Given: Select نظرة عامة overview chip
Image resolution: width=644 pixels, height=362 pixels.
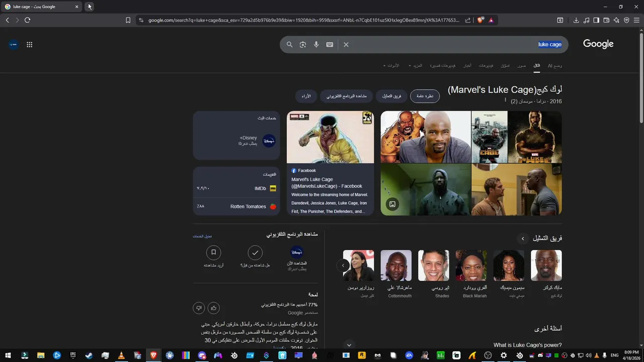Looking at the screenshot, I should (425, 96).
